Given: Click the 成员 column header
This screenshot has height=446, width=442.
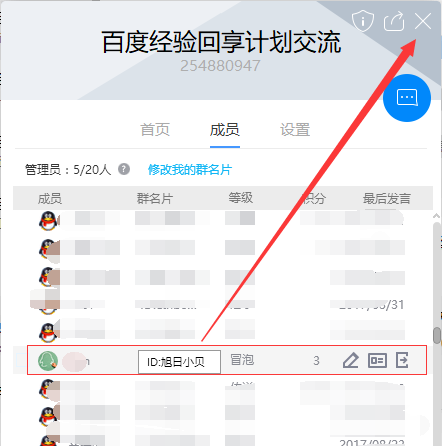Looking at the screenshot, I should click(x=50, y=199).
